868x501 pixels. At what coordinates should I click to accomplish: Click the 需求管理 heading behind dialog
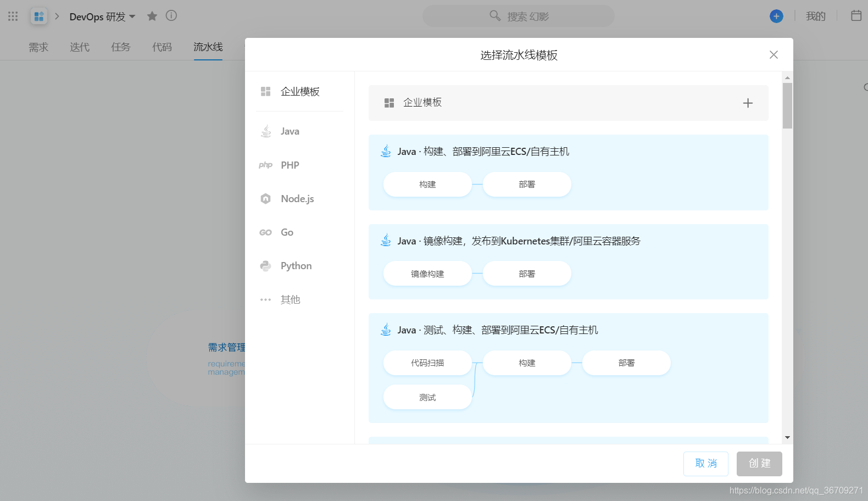pyautogui.click(x=226, y=347)
